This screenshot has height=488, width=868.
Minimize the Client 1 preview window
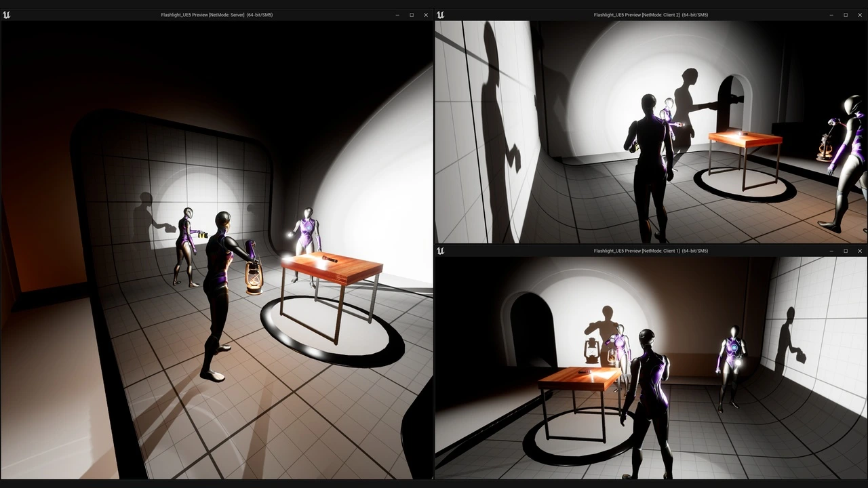[x=831, y=251]
